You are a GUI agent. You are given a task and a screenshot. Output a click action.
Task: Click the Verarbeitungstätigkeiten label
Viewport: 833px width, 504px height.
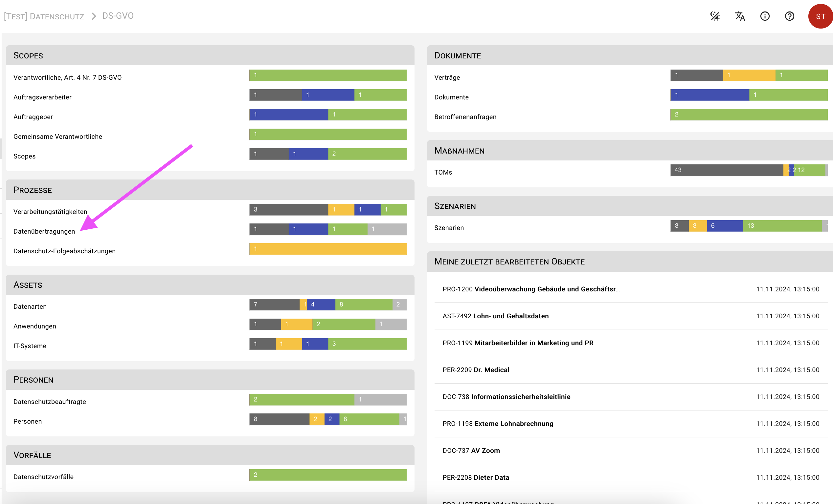coord(50,212)
